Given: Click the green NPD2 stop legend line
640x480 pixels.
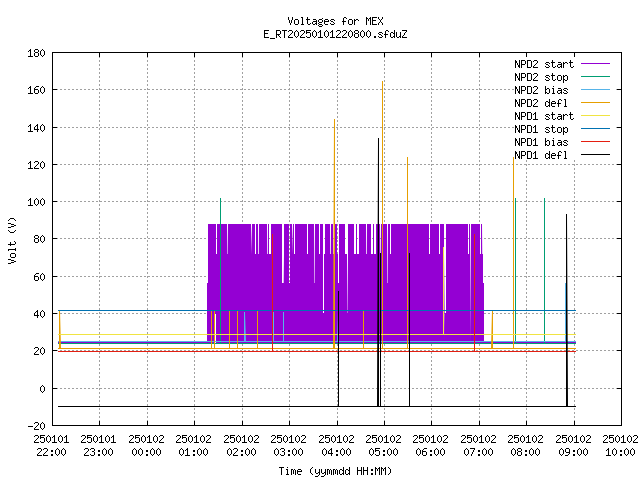Looking at the screenshot, I should [x=595, y=76].
